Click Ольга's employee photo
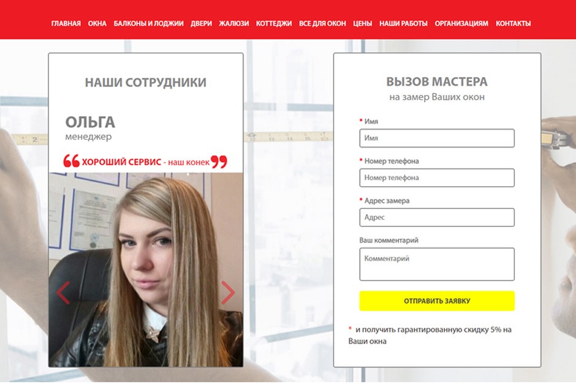Viewport: 576px width, 392px height. (x=146, y=269)
